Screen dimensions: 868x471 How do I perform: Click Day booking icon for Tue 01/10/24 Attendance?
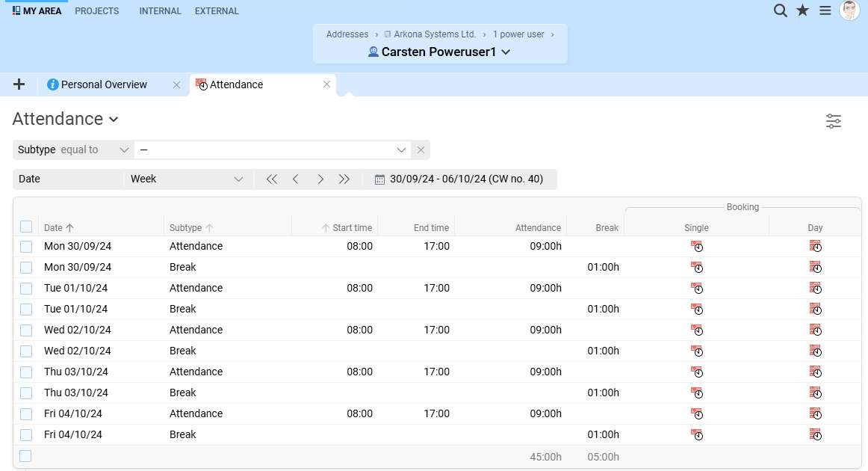pos(816,288)
